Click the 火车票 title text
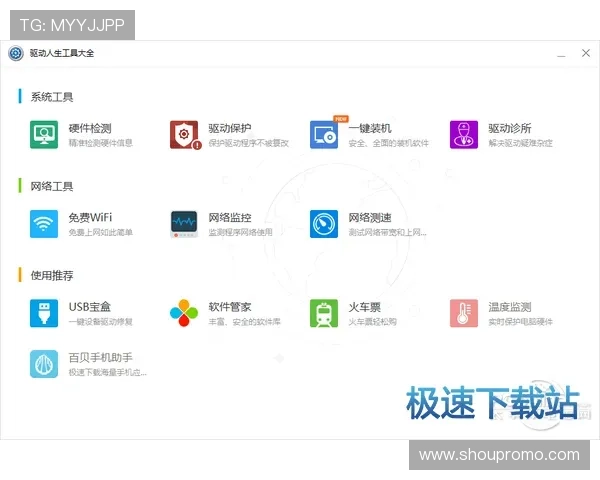Viewport: 600px width, 480px height. [x=365, y=307]
